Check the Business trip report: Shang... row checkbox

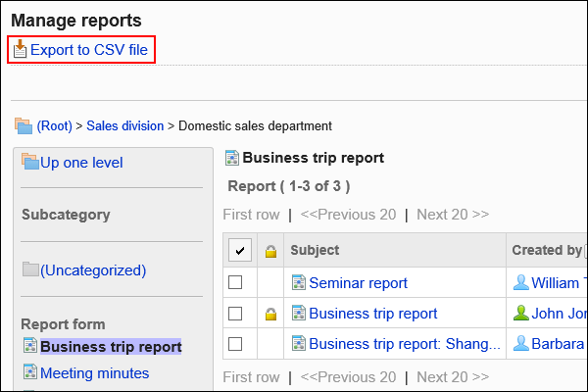tap(235, 344)
